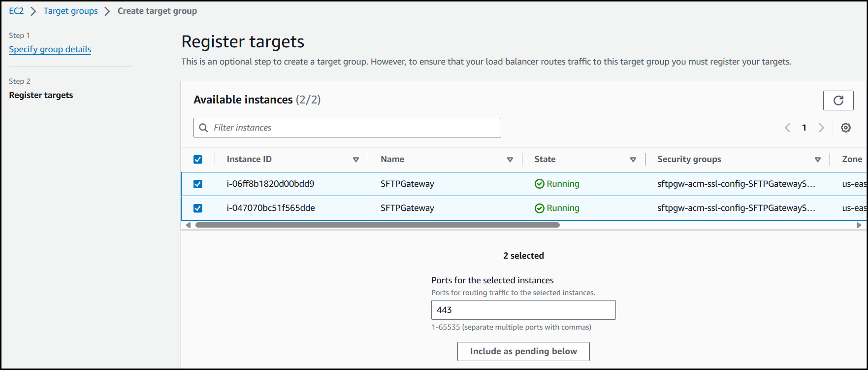Sort by Instance ID column arrow

(x=355, y=160)
